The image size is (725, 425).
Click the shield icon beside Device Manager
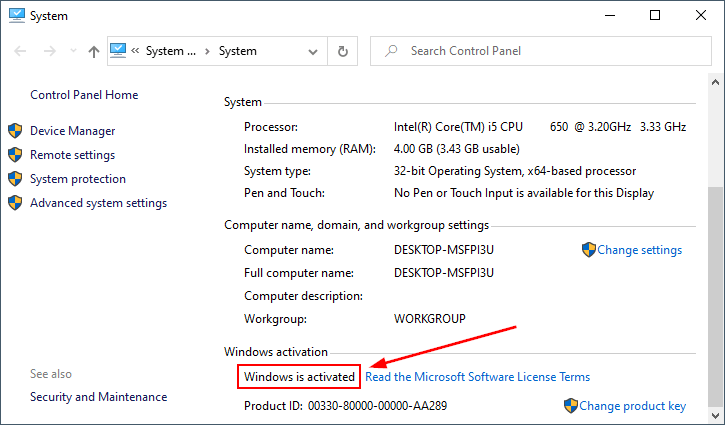15,131
